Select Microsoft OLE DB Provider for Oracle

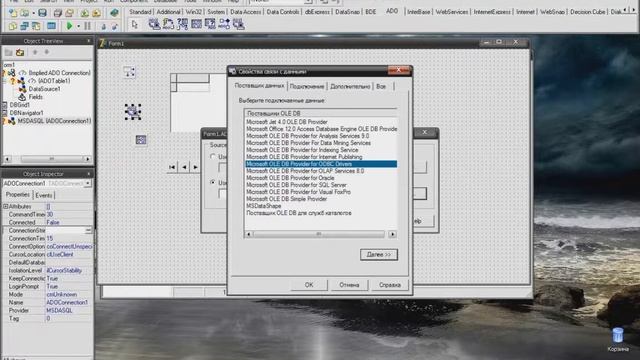290,178
